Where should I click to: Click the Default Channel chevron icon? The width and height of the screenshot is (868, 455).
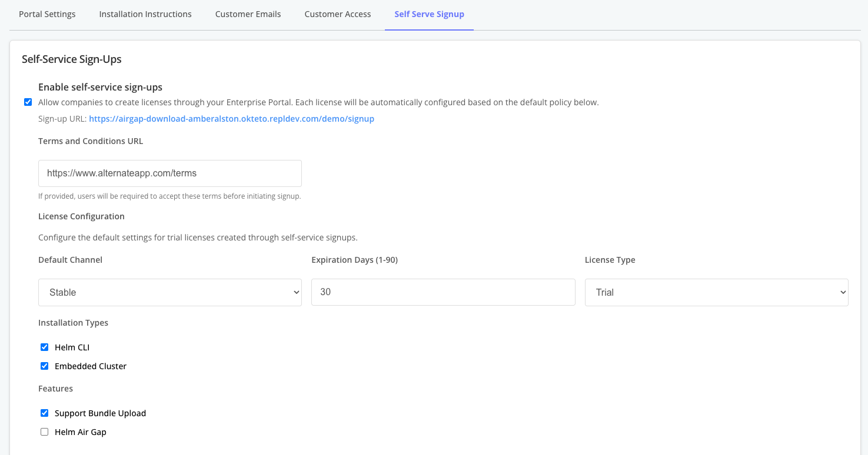296,292
